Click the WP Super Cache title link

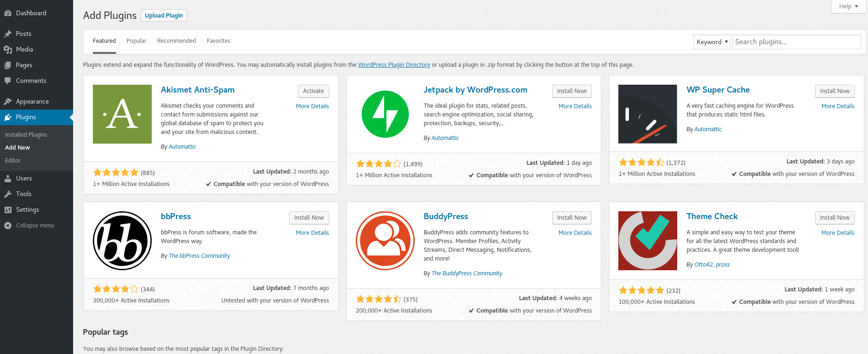pyautogui.click(x=718, y=90)
